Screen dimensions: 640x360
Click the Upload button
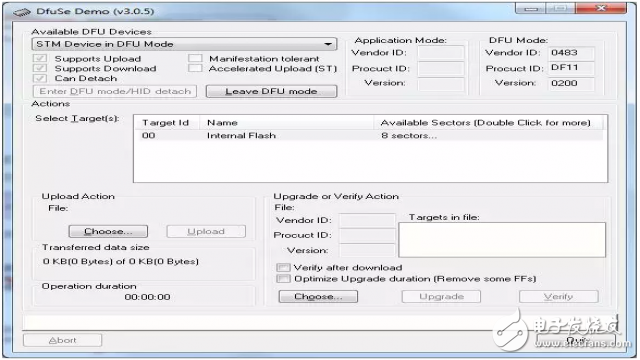[x=206, y=231]
